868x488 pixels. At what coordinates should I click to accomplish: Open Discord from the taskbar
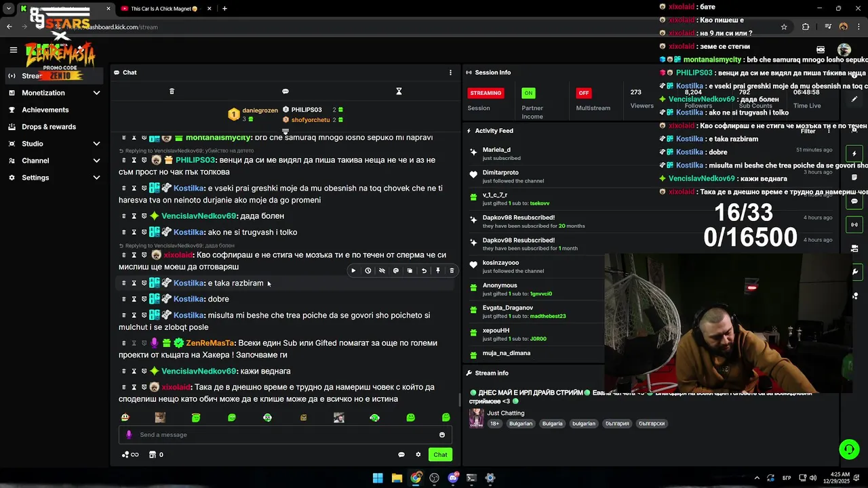453,478
